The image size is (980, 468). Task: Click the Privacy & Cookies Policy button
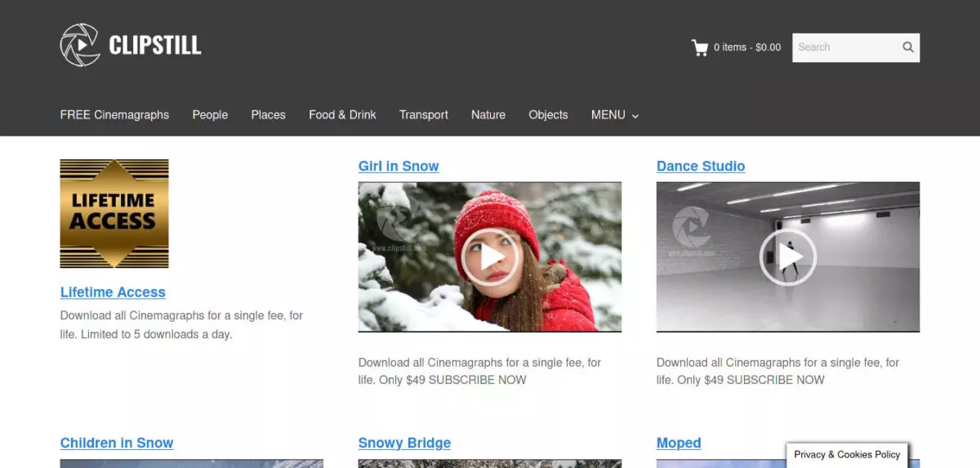(x=847, y=455)
